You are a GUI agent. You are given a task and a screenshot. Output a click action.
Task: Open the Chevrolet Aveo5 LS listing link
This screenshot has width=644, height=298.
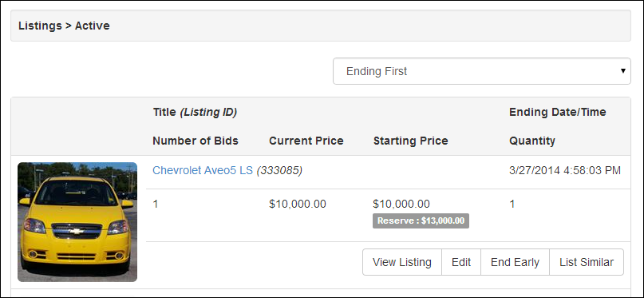click(x=203, y=171)
